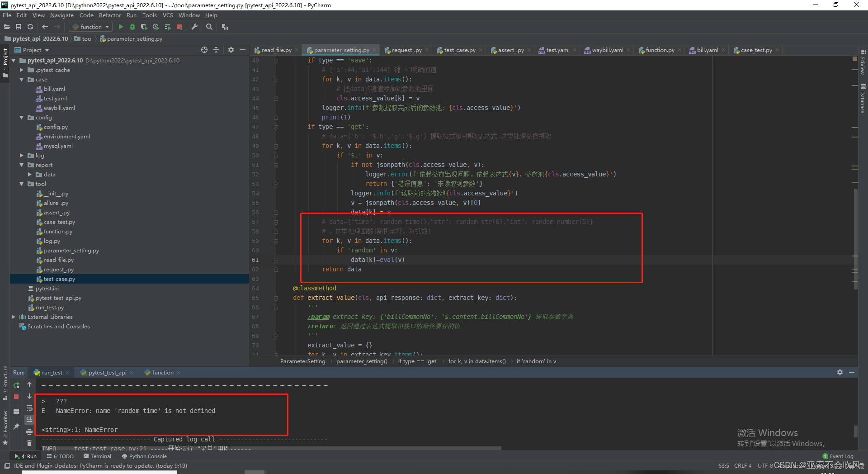Click the editor vertical scrollbar

[855, 239]
